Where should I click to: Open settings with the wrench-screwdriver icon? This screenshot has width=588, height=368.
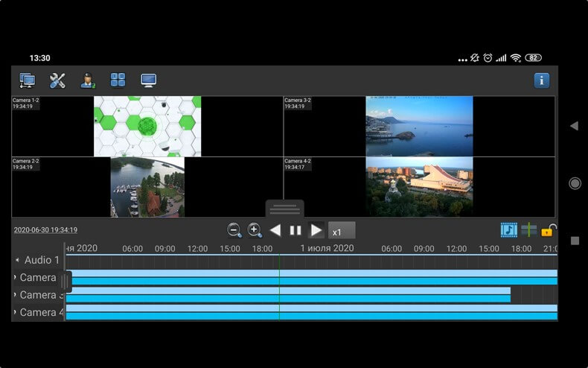[x=57, y=80]
